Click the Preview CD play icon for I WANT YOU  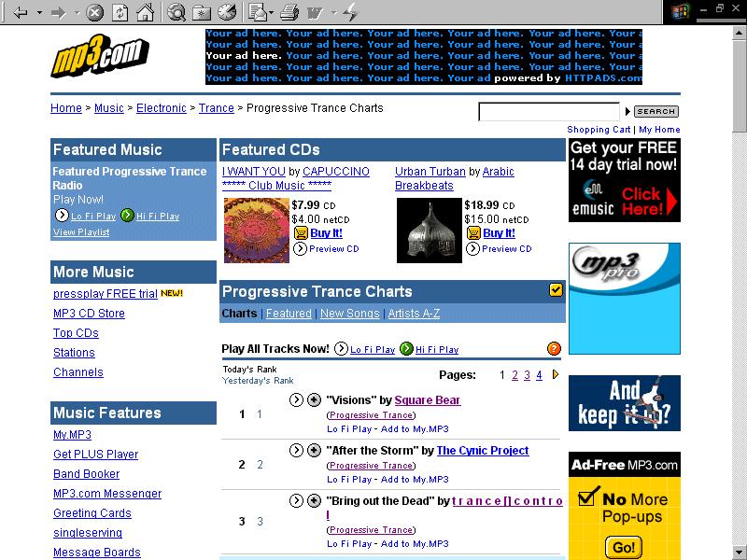pyautogui.click(x=300, y=248)
